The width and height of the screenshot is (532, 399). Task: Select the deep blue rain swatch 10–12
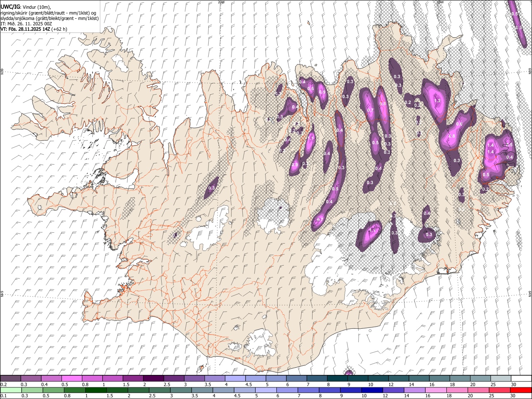[x=372, y=390]
